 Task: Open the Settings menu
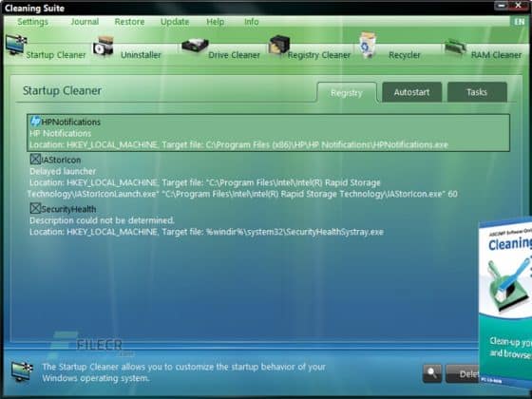pyautogui.click(x=32, y=22)
